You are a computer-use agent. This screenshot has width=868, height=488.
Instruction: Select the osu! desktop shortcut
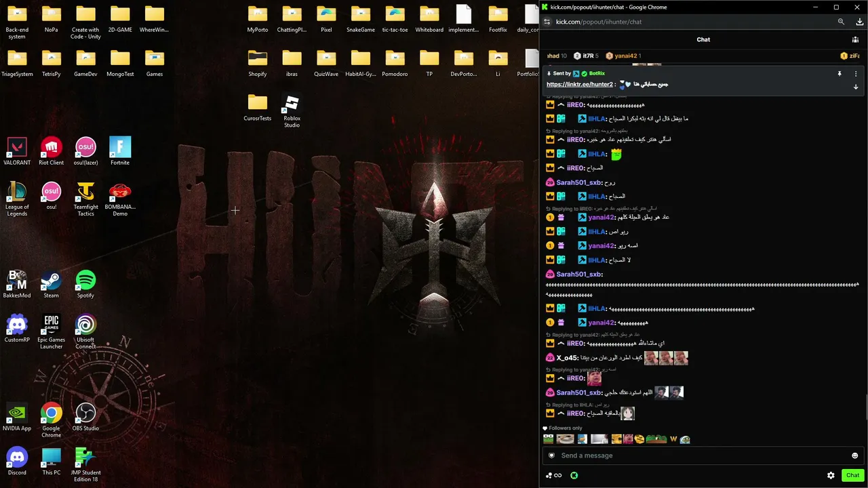coord(52,196)
